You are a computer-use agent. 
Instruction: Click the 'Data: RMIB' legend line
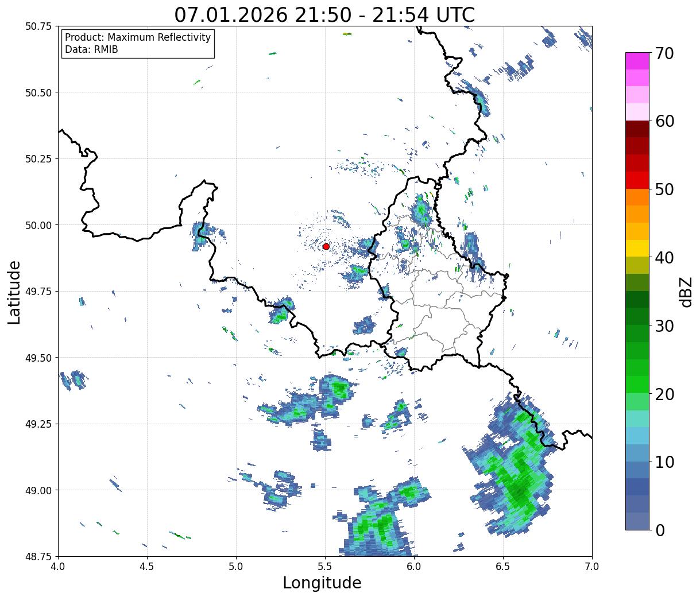coord(91,49)
